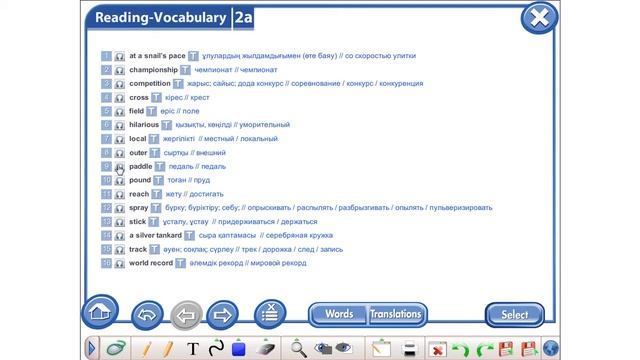Toggle translation T button next to 'reach'
640x360 pixels.
coord(157,194)
